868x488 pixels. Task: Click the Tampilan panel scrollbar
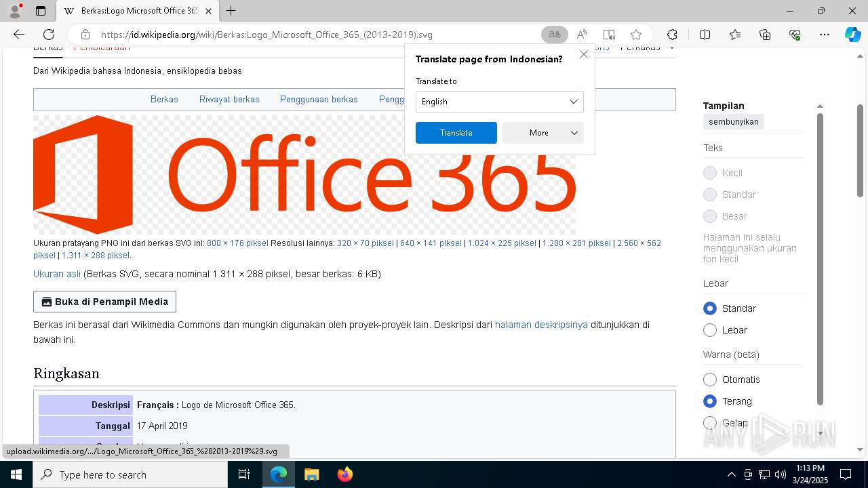(x=820, y=258)
